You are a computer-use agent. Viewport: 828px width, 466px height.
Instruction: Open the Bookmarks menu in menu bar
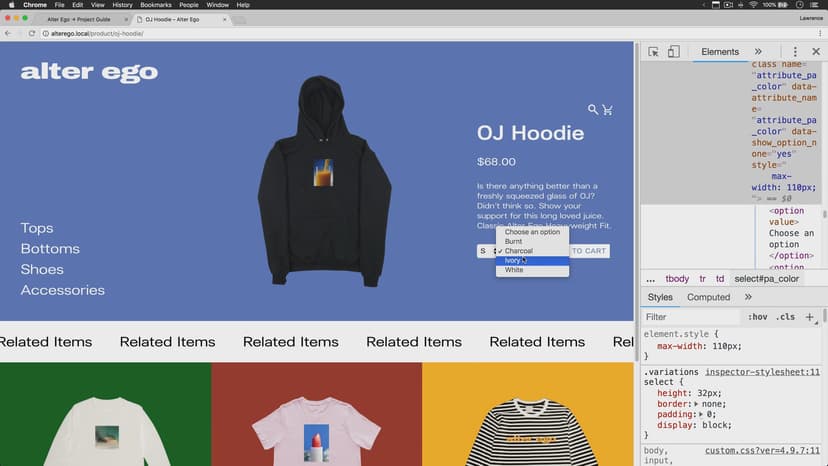click(155, 5)
